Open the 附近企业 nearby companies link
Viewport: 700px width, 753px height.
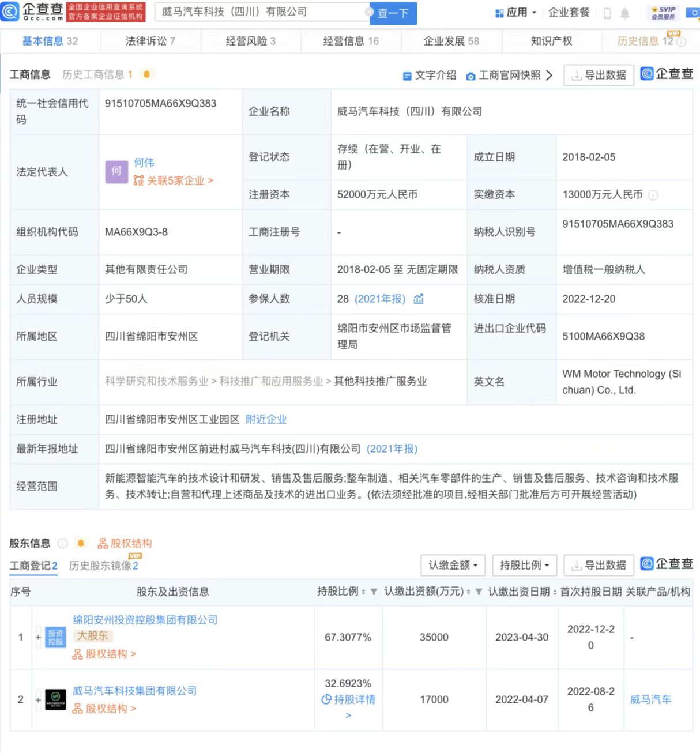point(266,419)
